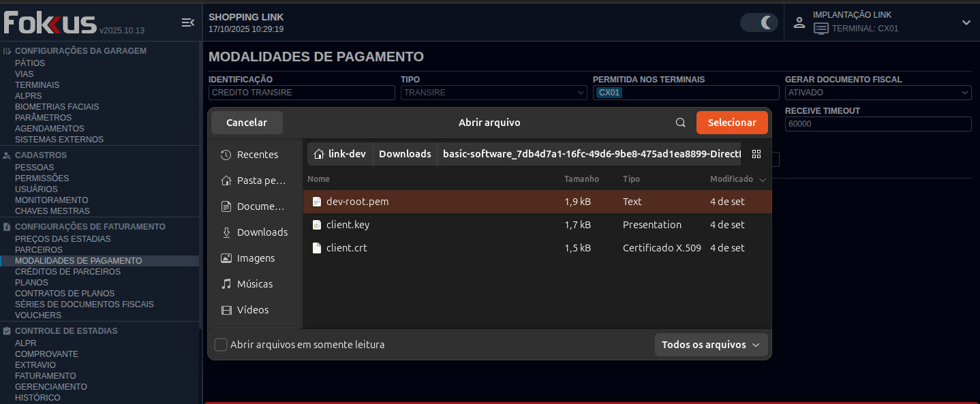Click the Receive Timeout input field
Image resolution: width=980 pixels, height=404 pixels.
click(878, 124)
